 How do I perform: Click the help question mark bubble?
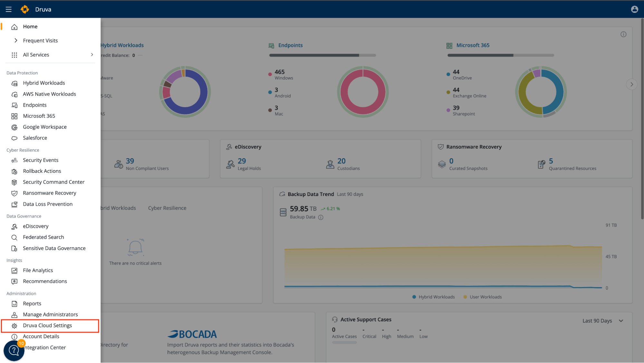[14, 350]
